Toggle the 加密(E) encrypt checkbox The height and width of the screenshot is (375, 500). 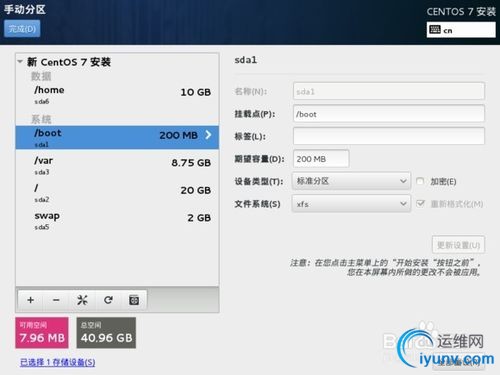click(x=420, y=181)
